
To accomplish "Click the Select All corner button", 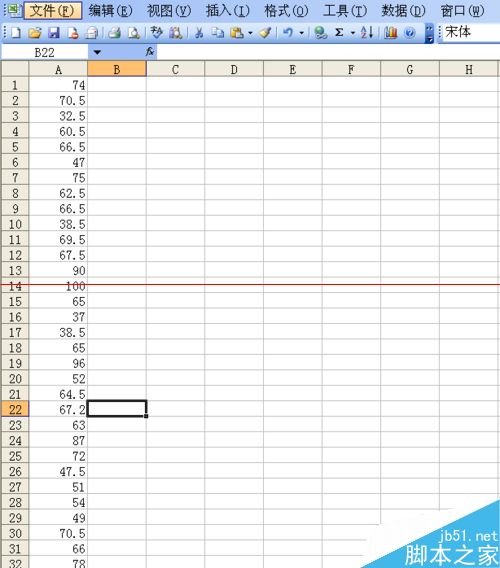I will [15, 69].
